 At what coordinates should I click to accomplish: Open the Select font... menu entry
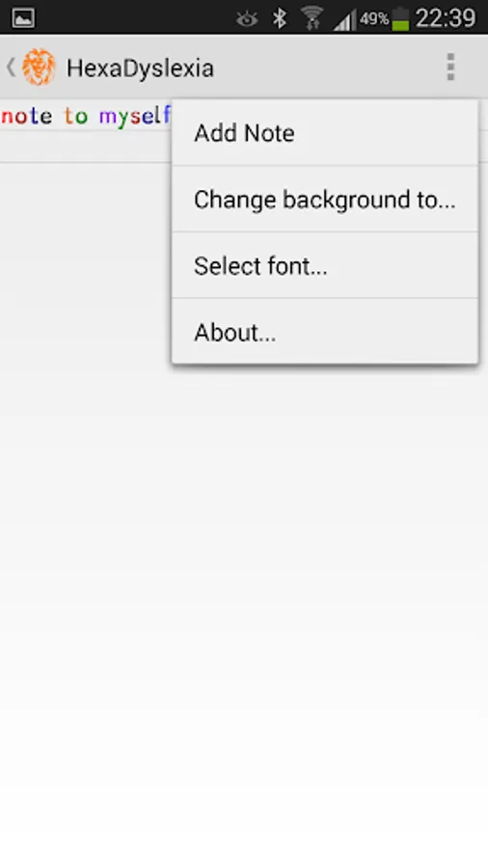pos(325,266)
